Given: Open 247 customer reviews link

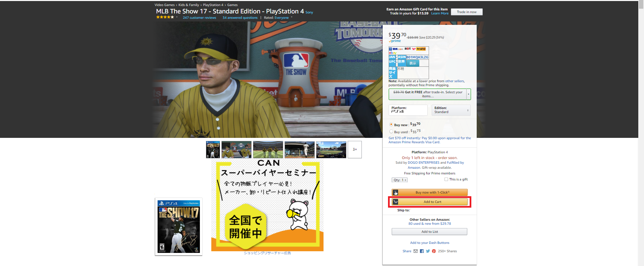Looking at the screenshot, I should [x=200, y=18].
